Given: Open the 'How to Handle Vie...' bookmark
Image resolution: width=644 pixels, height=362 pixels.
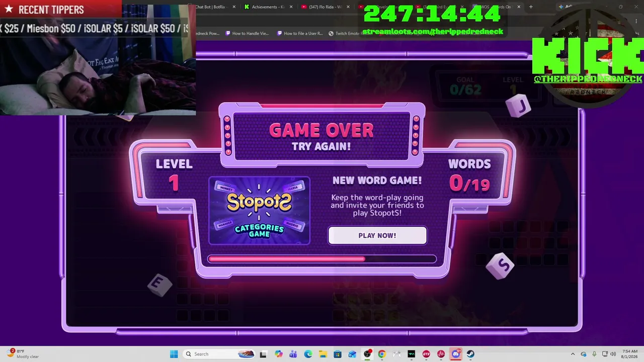Looking at the screenshot, I should pos(248,33).
